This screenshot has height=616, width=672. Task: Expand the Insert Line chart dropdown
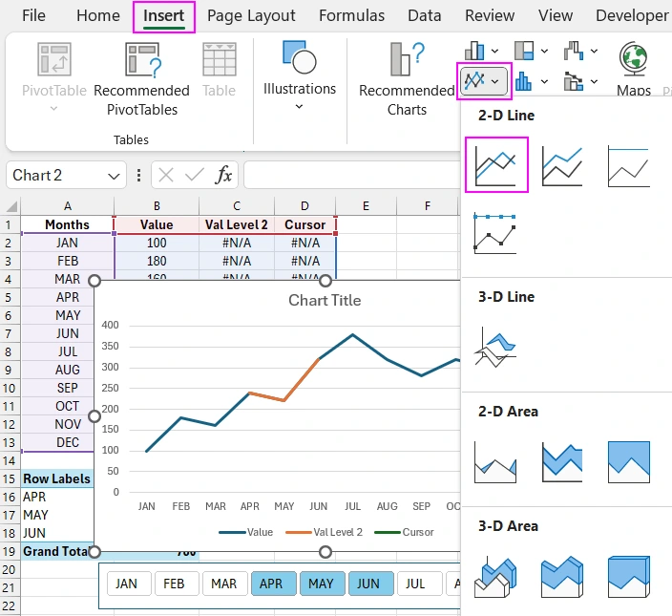coord(486,81)
